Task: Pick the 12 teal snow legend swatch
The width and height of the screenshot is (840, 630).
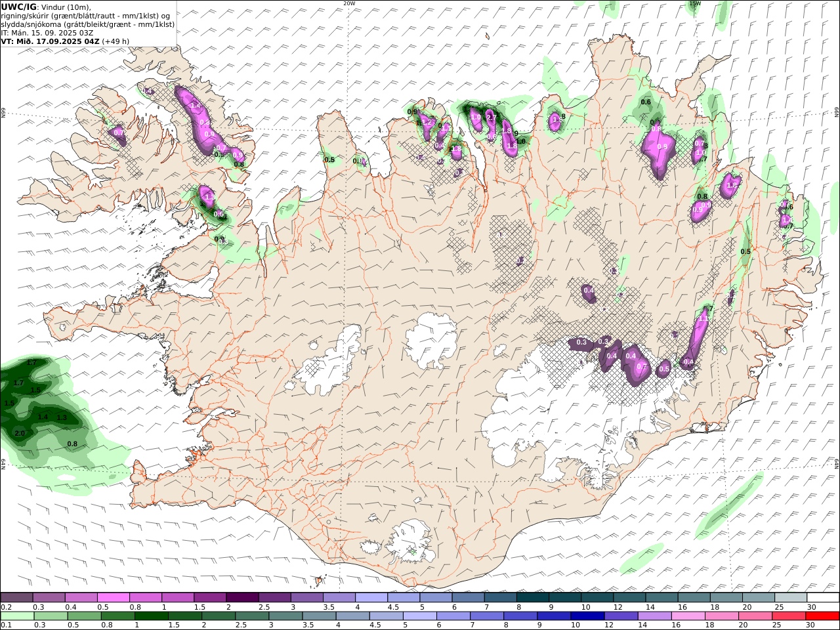Action: (x=629, y=597)
